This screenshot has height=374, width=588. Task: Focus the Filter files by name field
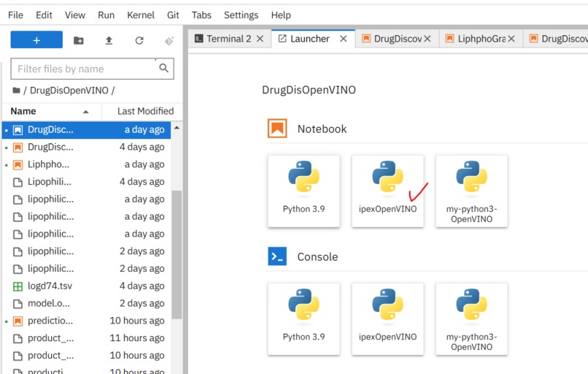[x=92, y=69]
